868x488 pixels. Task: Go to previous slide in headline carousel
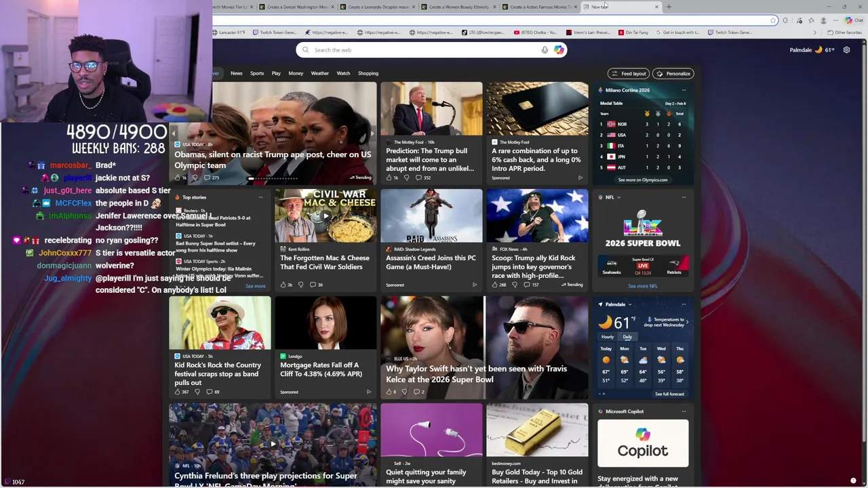[174, 134]
